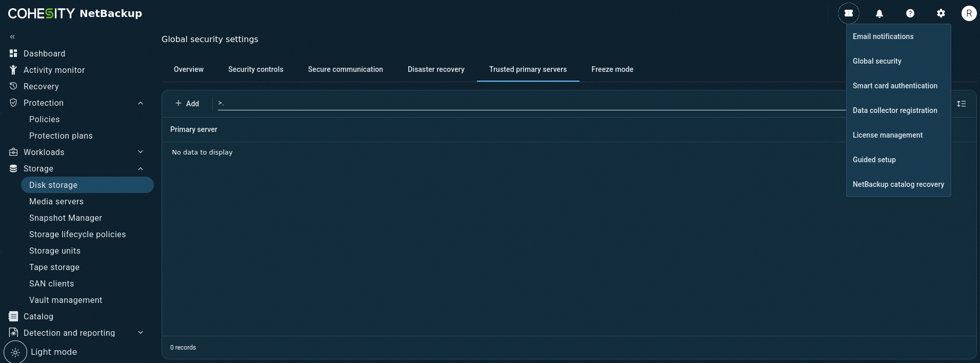Click the Detection and reporting icon
Screen dimensions: 980x363
tap(13, 333)
